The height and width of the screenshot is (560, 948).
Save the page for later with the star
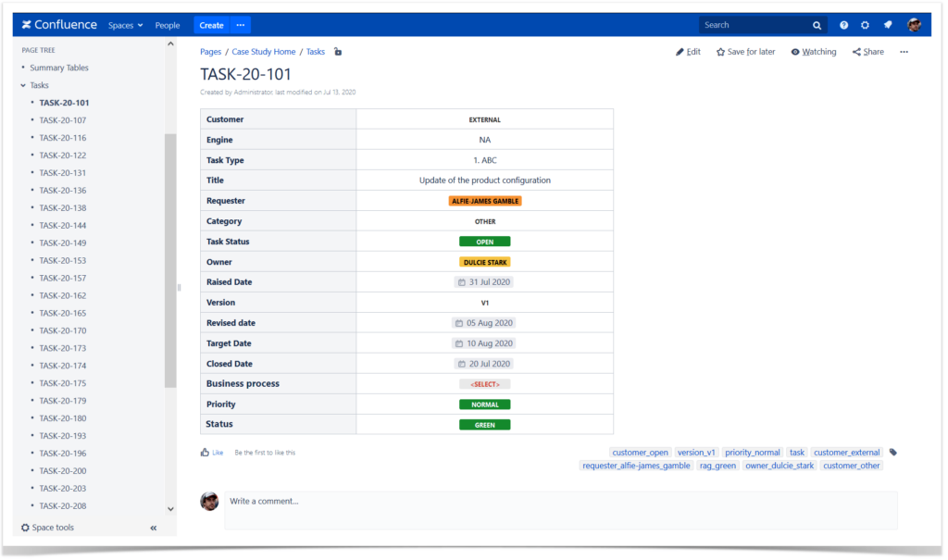(745, 52)
